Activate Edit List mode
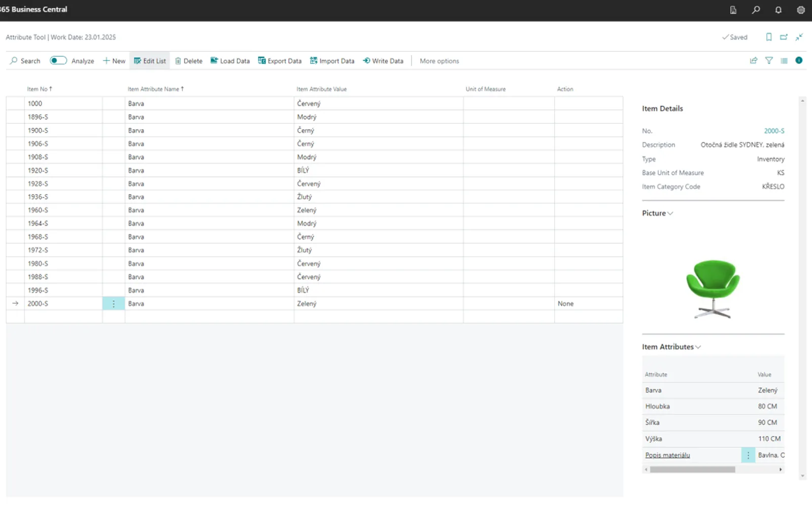This screenshot has width=812, height=508. pyautogui.click(x=150, y=61)
